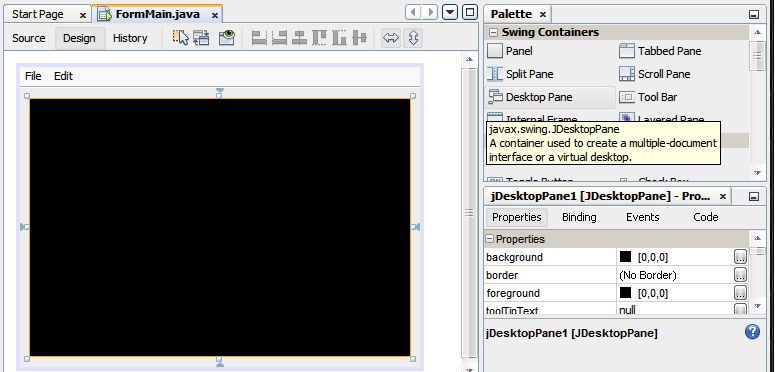775x372 pixels.
Task: Close the Palette panel tab
Action: point(543,14)
